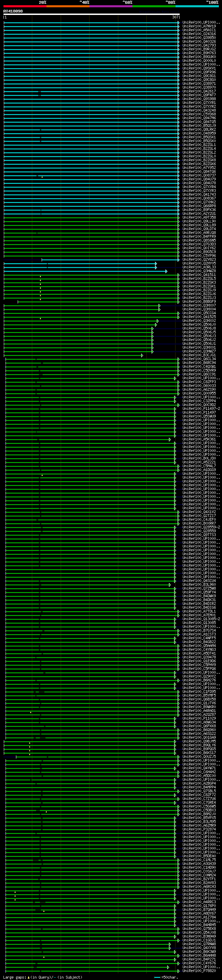222x980 pixels.
Task: Click hit label UniRef100_A3RL33
Action: (199, 267)
